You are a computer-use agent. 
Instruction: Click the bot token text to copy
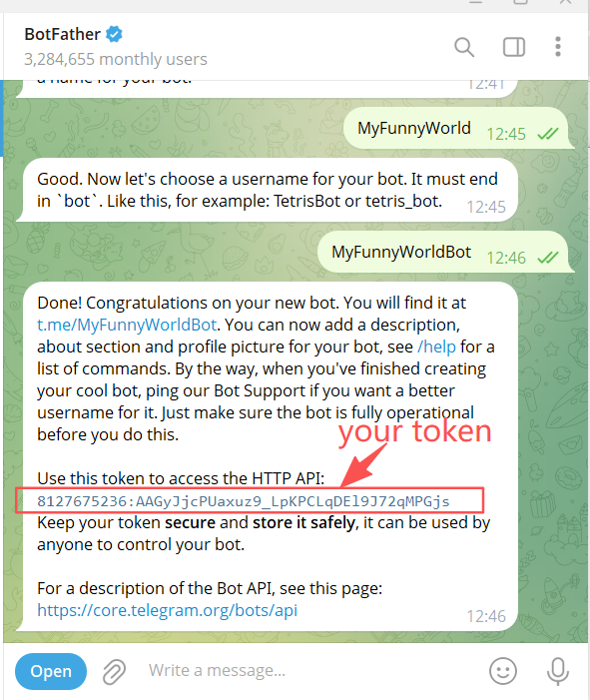[x=244, y=501]
